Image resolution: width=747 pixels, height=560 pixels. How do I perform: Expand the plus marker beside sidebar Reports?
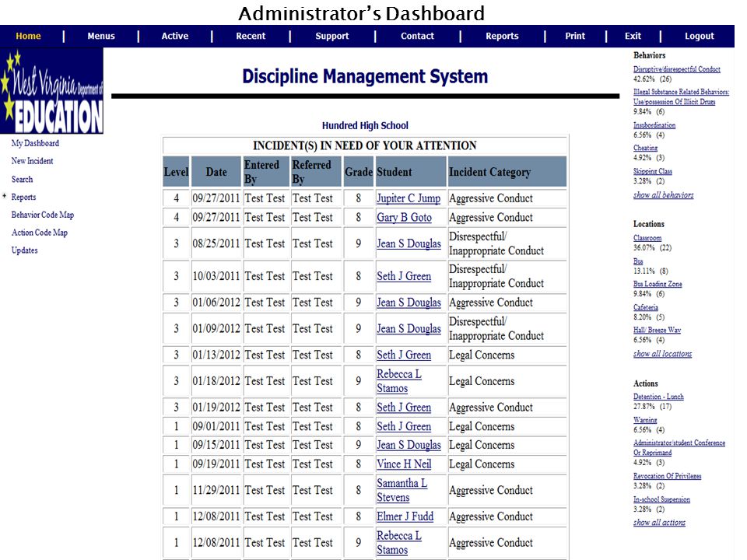[x=5, y=196]
